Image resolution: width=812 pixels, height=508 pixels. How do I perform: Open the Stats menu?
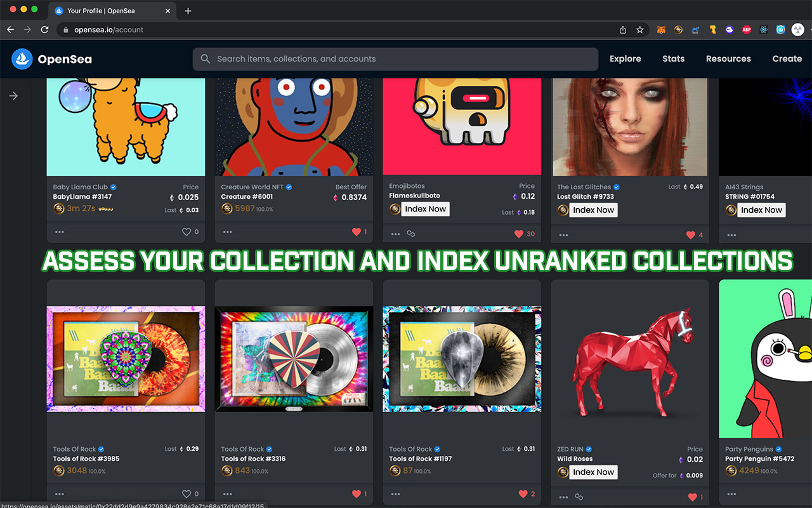(674, 59)
